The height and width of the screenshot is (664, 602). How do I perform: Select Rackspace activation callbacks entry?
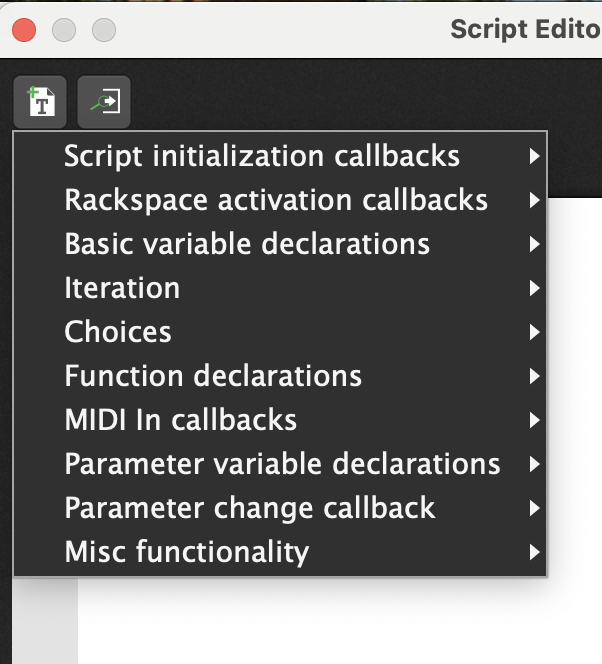(x=276, y=200)
